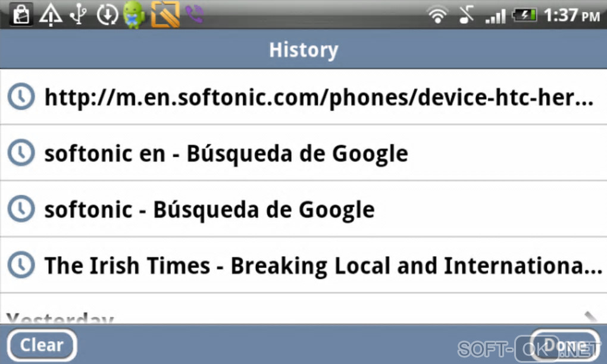
Task: Open 'softonic en - Búsqueda de Google' entry
Action: point(303,153)
